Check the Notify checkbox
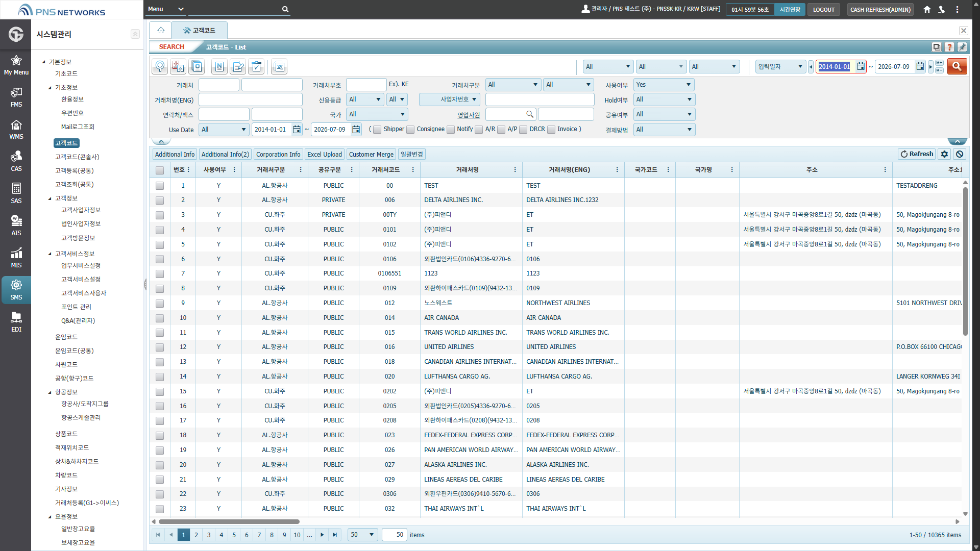Viewport: 980px width, 551px height. [x=451, y=130]
